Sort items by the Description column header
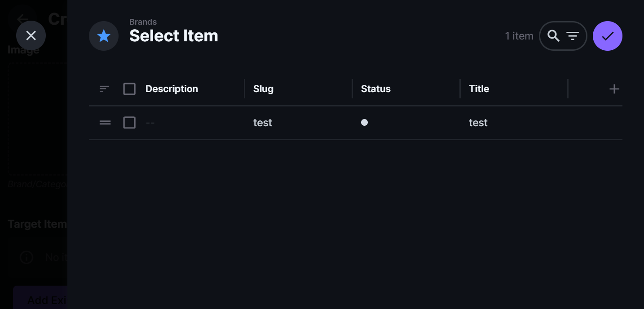Image resolution: width=644 pixels, height=309 pixels. point(172,88)
